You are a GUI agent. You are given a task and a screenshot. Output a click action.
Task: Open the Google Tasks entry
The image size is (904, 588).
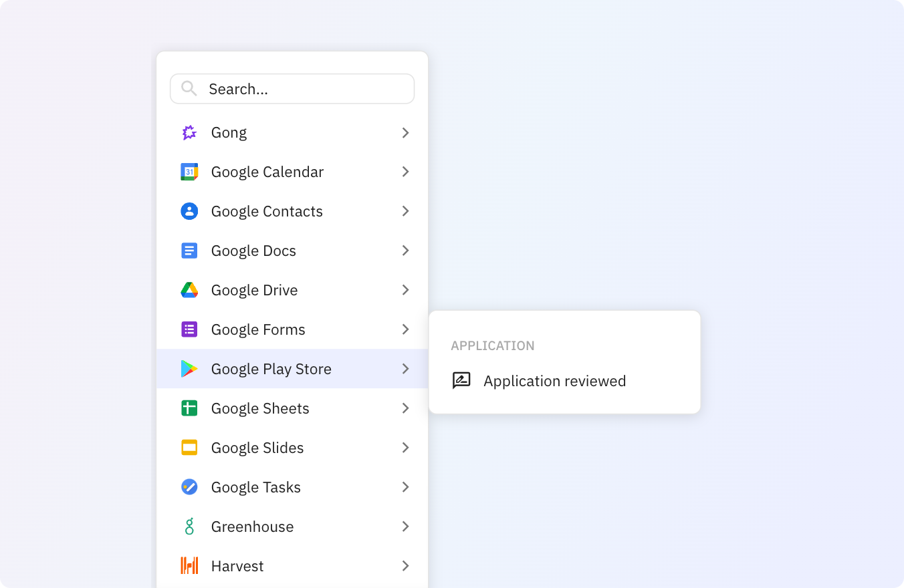coord(292,487)
